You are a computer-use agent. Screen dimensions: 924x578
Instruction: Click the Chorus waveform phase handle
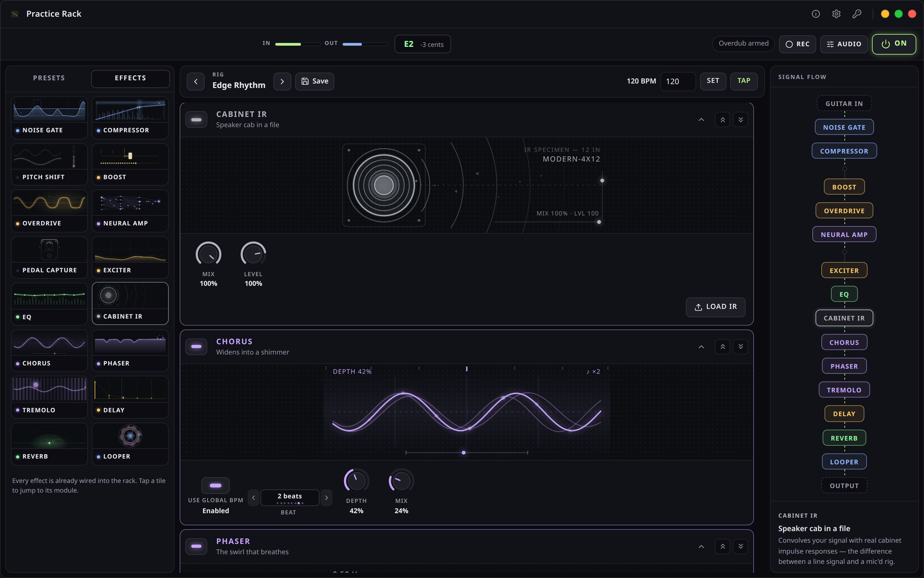coord(464,453)
